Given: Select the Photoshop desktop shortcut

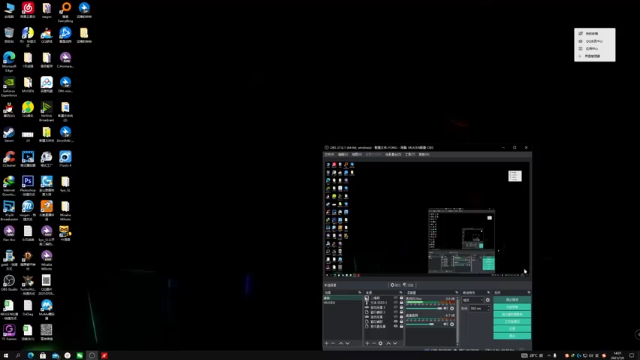Looking at the screenshot, I should [x=28, y=186].
